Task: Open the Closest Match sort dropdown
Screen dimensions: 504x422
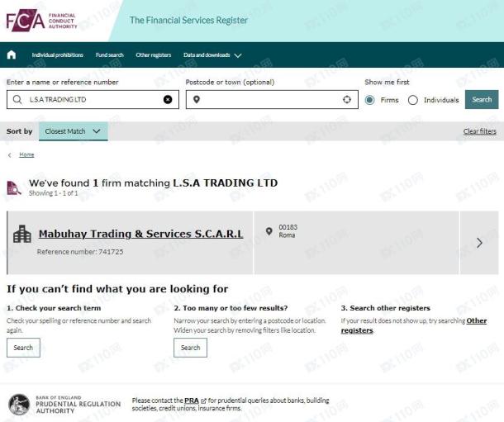Action: (74, 131)
